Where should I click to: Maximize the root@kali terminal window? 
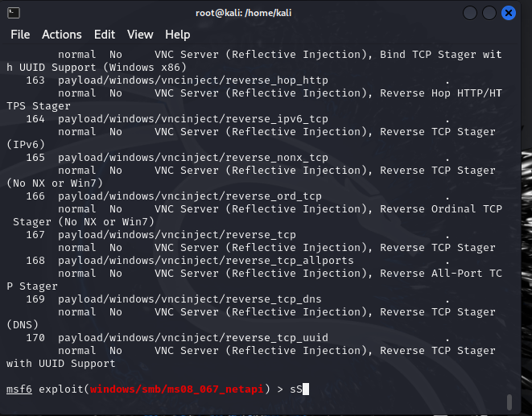(489, 13)
